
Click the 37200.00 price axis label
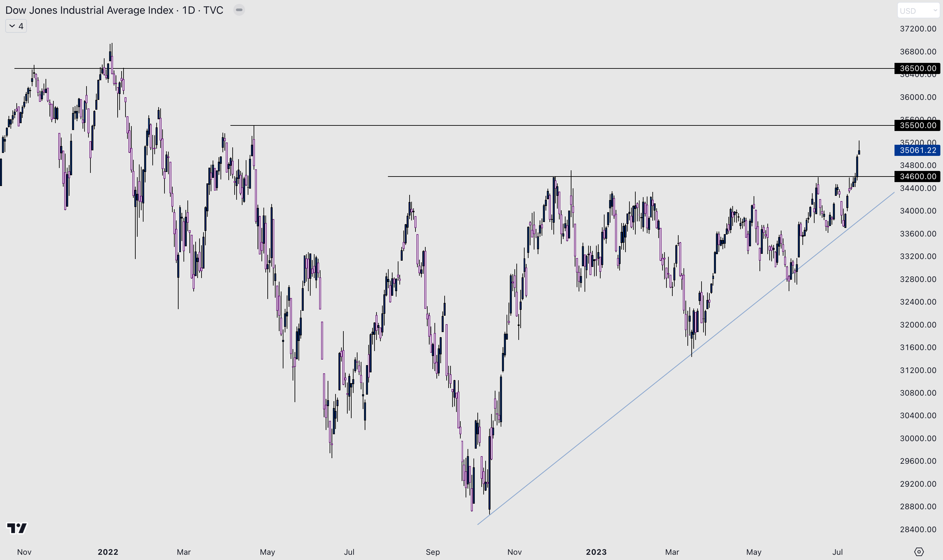[918, 29]
